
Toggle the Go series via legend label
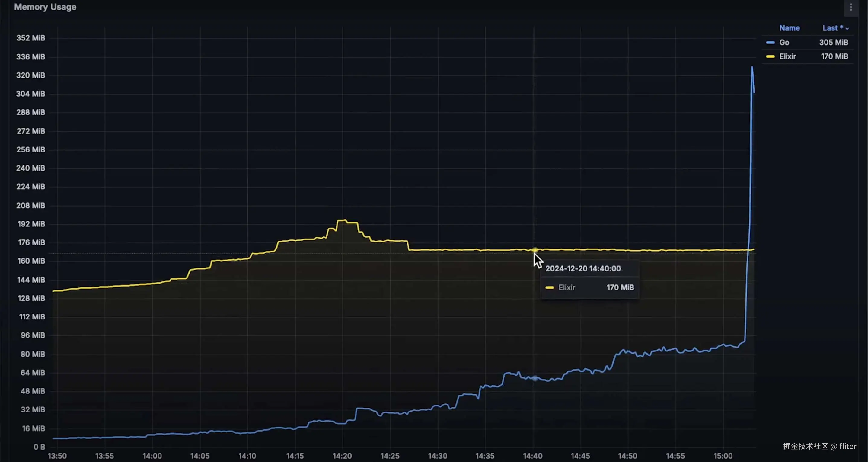[784, 43]
